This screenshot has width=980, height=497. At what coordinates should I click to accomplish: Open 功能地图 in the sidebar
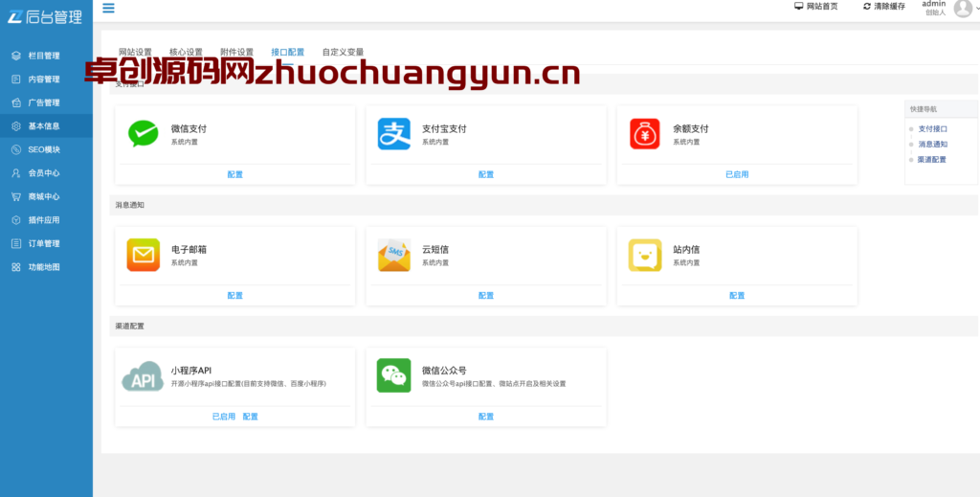click(x=46, y=267)
